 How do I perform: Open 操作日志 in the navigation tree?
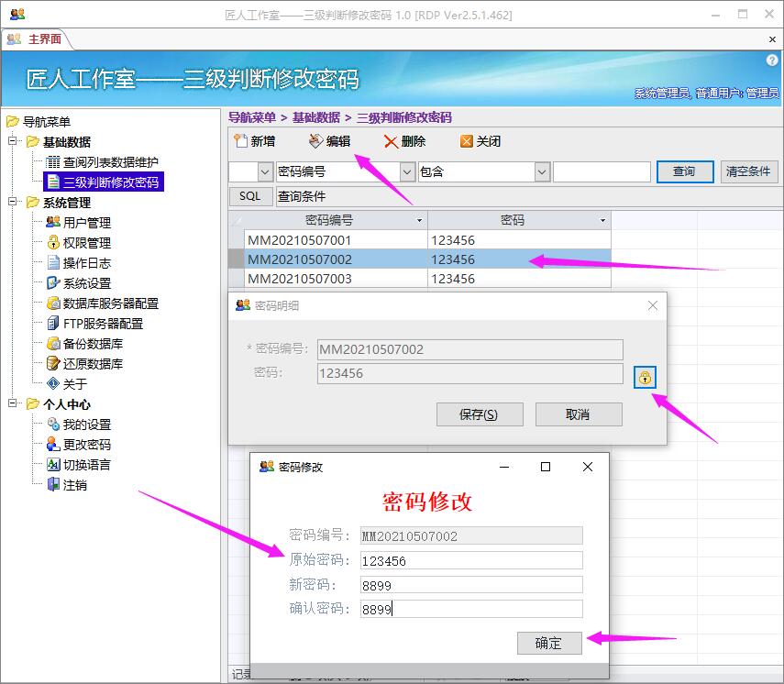[x=79, y=263]
